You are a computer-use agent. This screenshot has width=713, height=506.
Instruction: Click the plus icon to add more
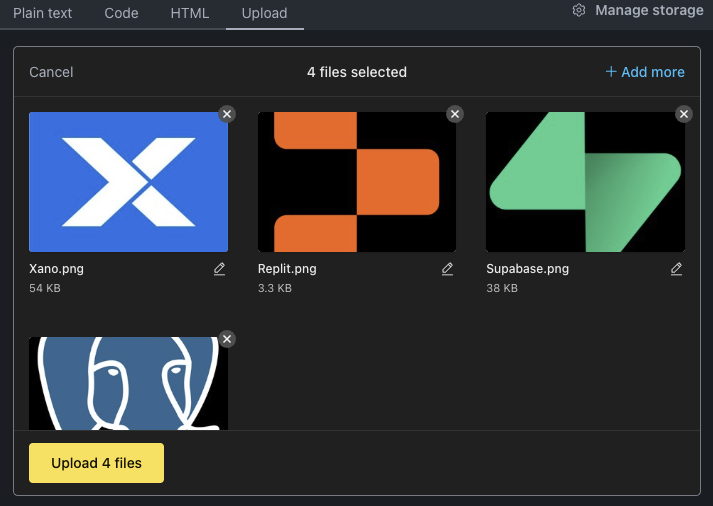[611, 71]
